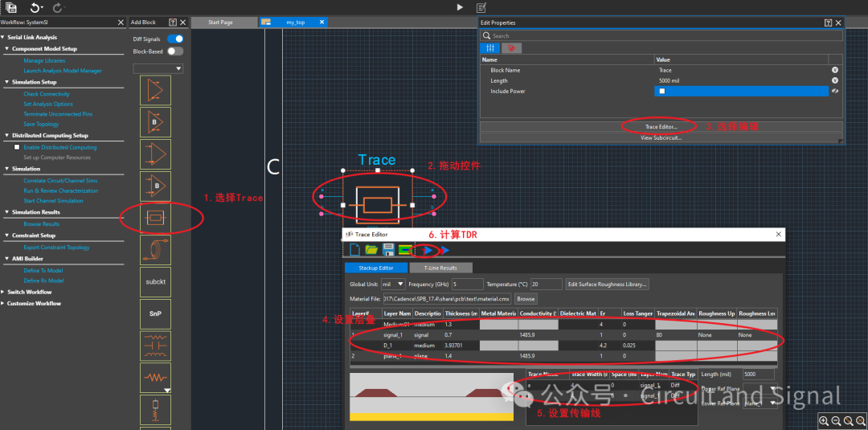Check the Include Power checkbox
The width and height of the screenshot is (868, 430).
click(662, 92)
